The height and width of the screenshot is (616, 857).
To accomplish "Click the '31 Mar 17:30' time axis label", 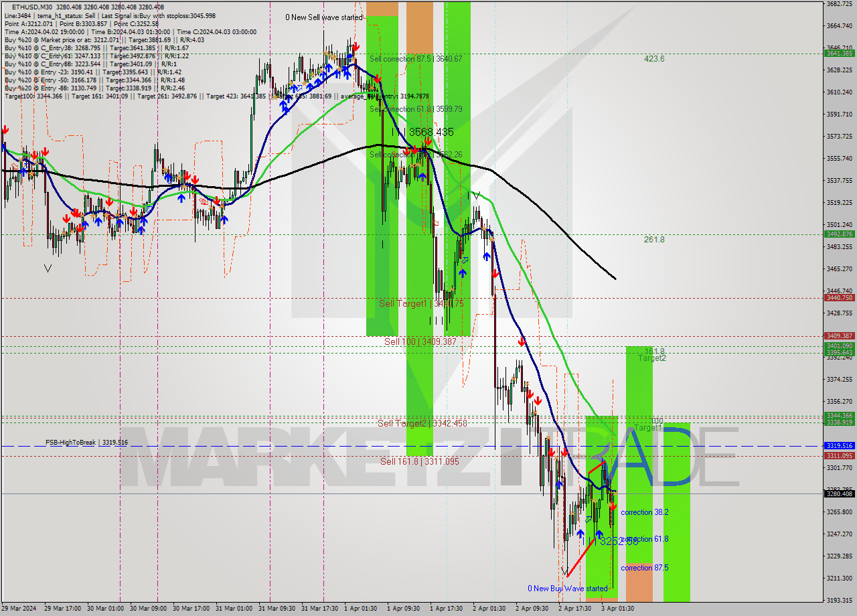I will 320,609.
